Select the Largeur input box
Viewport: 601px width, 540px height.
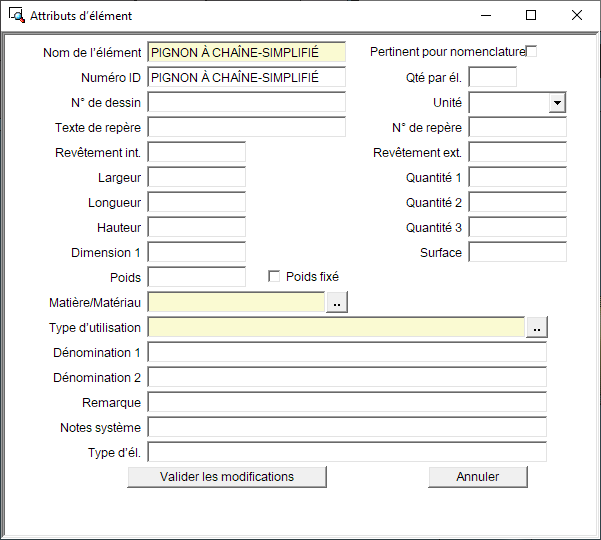tap(196, 177)
